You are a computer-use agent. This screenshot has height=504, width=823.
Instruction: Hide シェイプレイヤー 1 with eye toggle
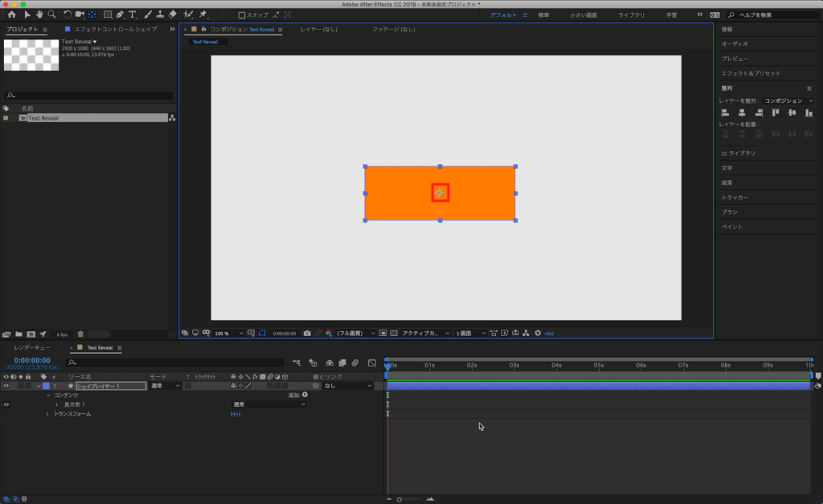(6, 386)
